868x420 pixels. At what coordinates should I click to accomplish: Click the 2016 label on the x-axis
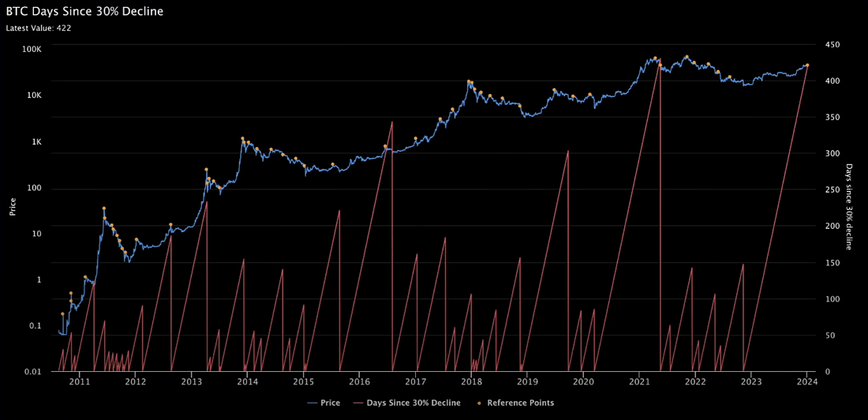tap(359, 381)
